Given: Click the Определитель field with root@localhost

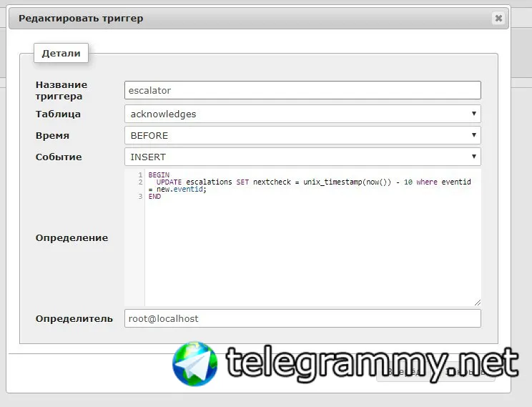Looking at the screenshot, I should click(302, 318).
